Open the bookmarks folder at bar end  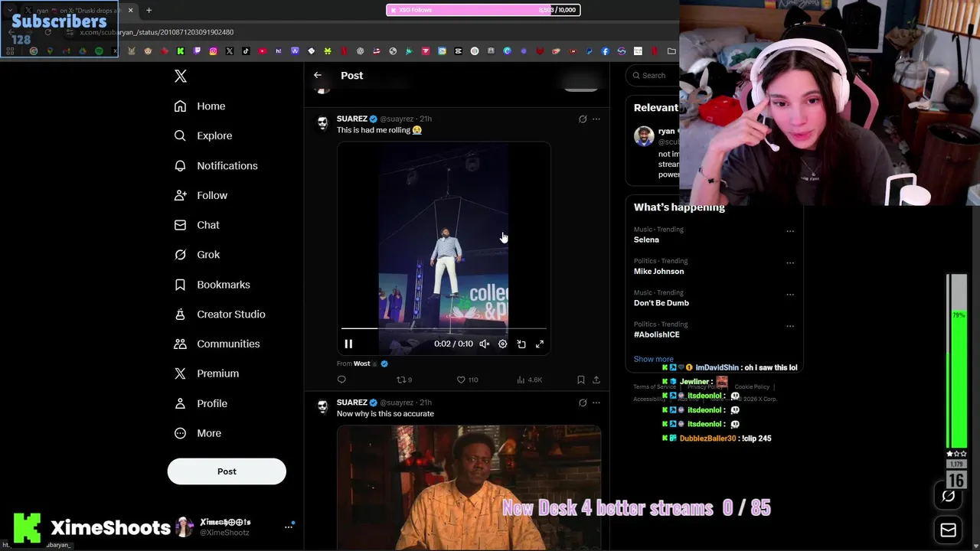pyautogui.click(x=671, y=51)
